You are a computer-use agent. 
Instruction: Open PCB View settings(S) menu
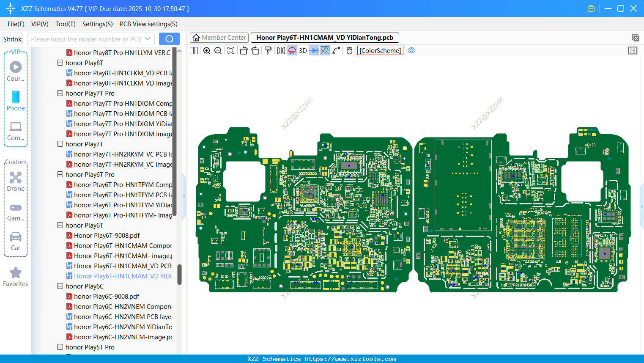[148, 24]
